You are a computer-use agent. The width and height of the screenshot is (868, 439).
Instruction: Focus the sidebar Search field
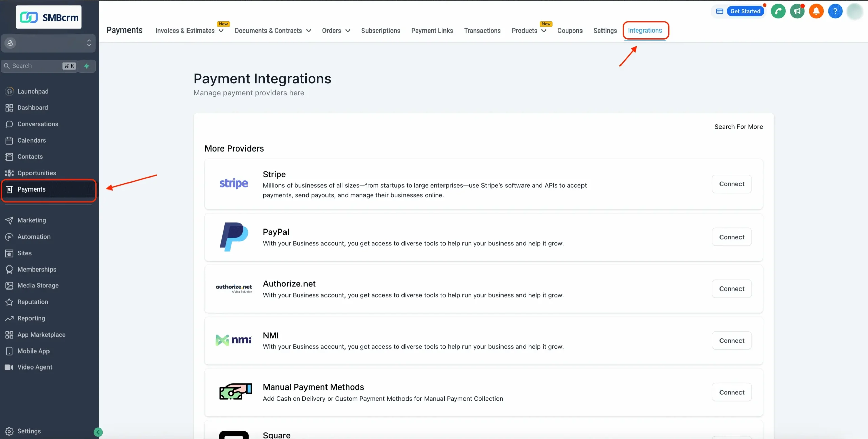(39, 66)
